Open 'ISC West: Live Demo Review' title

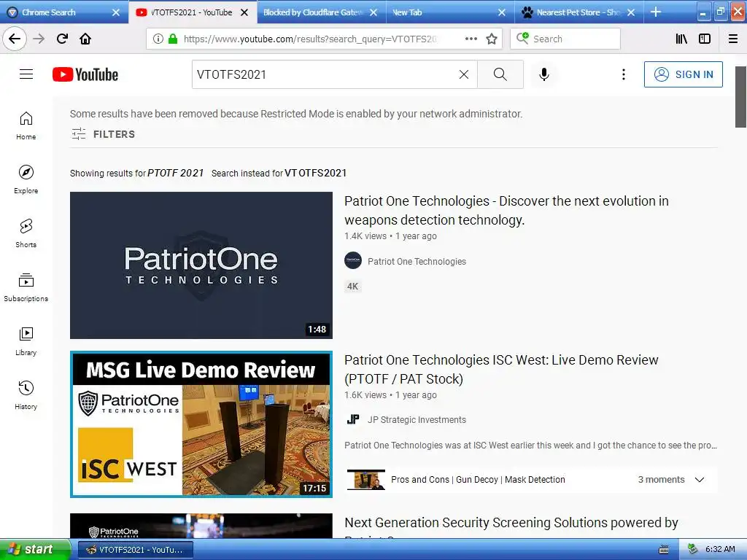point(501,370)
